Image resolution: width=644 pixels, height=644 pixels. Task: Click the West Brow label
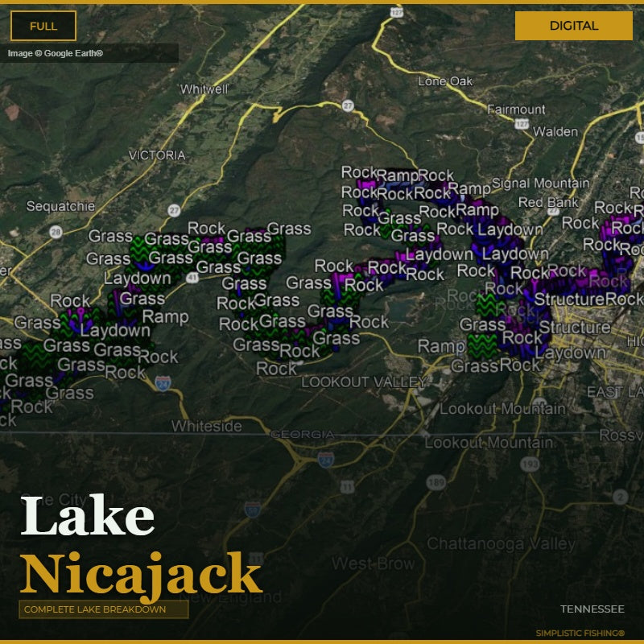pyautogui.click(x=373, y=563)
